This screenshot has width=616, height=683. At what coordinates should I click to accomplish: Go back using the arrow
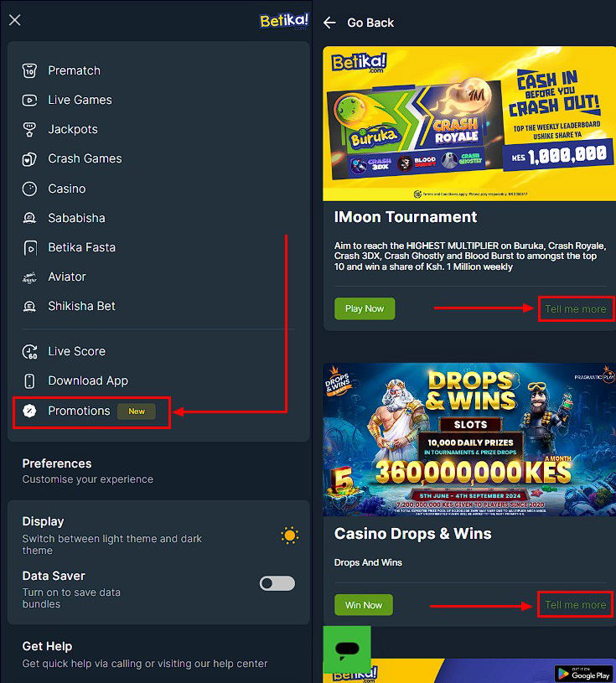click(329, 23)
